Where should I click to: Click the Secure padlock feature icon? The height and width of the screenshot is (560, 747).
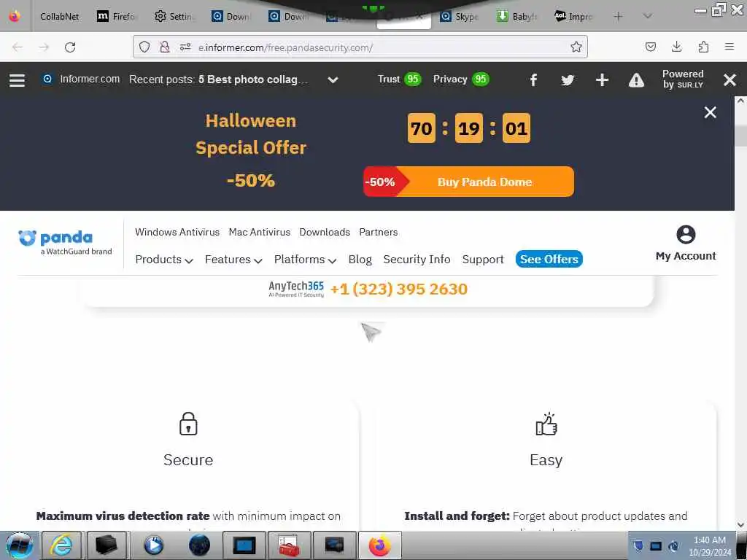[x=188, y=424]
